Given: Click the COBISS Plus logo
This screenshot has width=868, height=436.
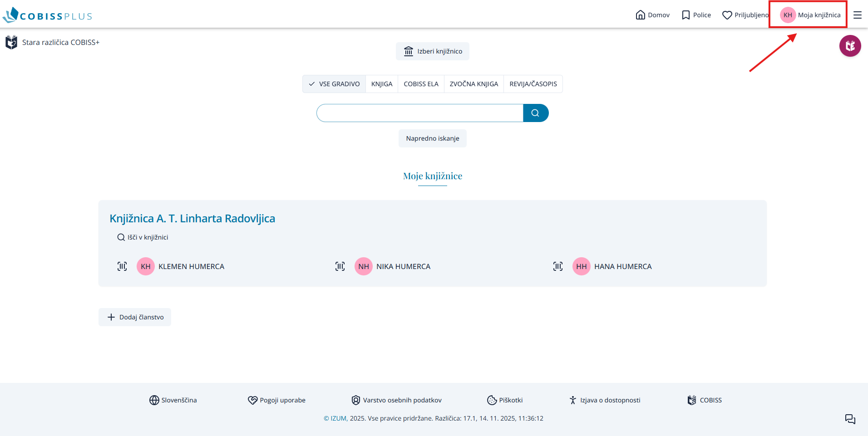Looking at the screenshot, I should click(x=48, y=15).
